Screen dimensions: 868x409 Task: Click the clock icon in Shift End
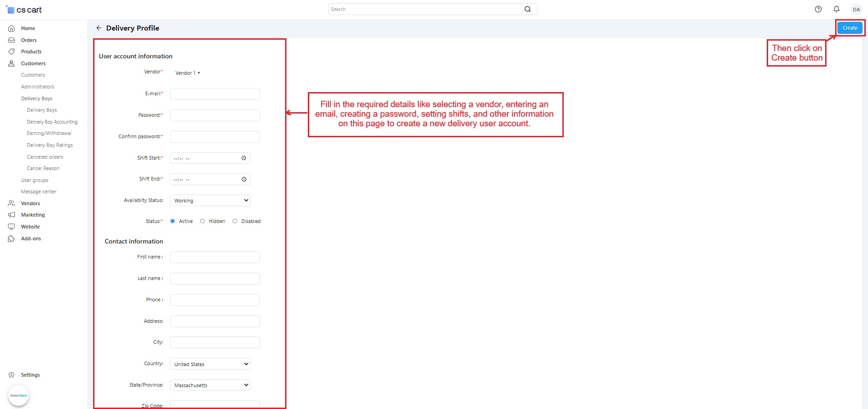click(x=244, y=179)
